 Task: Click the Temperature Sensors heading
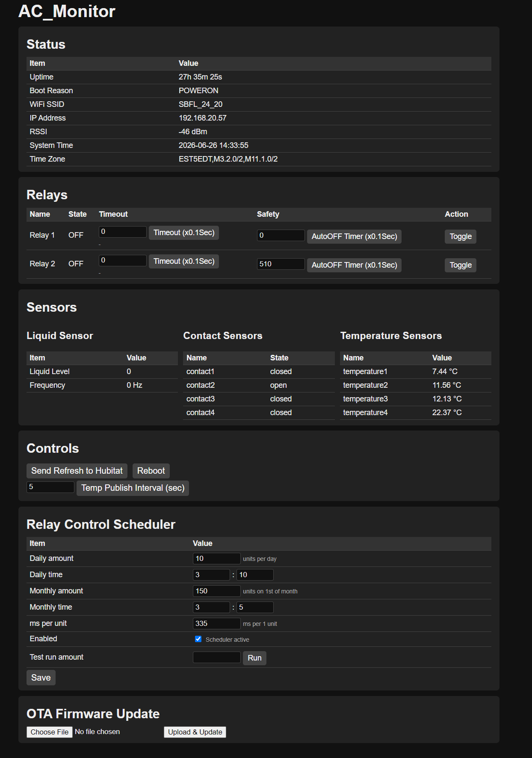click(391, 336)
